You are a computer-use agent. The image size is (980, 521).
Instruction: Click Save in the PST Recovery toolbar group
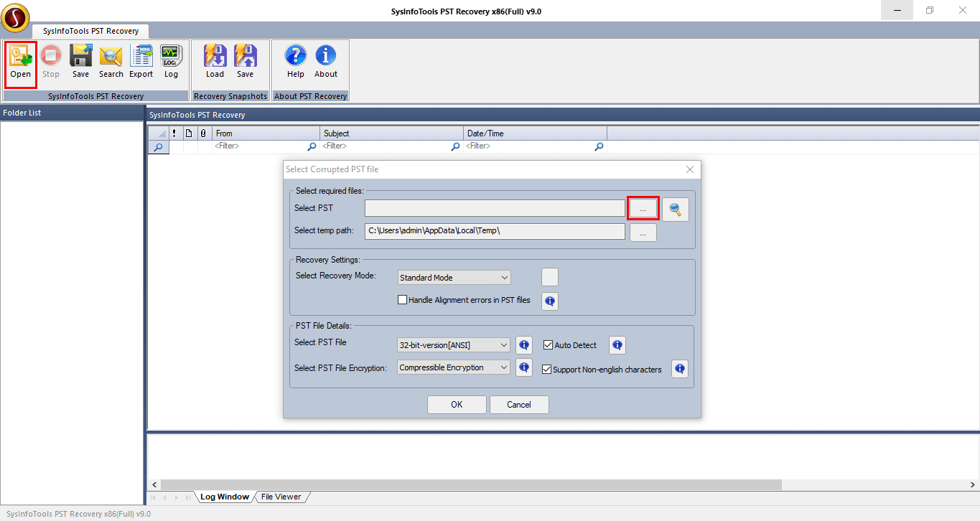click(81, 62)
